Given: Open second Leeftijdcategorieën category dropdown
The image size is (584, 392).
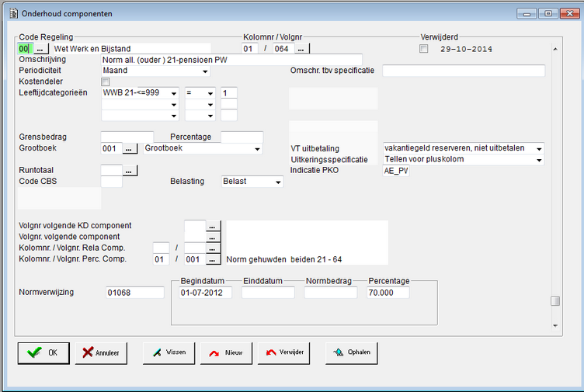Looking at the screenshot, I should tap(173, 105).
